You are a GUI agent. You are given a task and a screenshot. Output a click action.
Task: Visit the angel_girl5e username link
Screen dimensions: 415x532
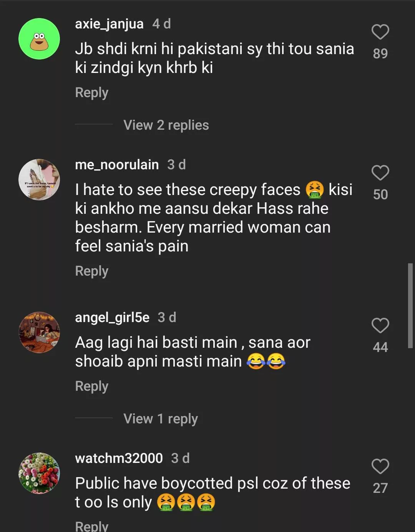(x=112, y=317)
